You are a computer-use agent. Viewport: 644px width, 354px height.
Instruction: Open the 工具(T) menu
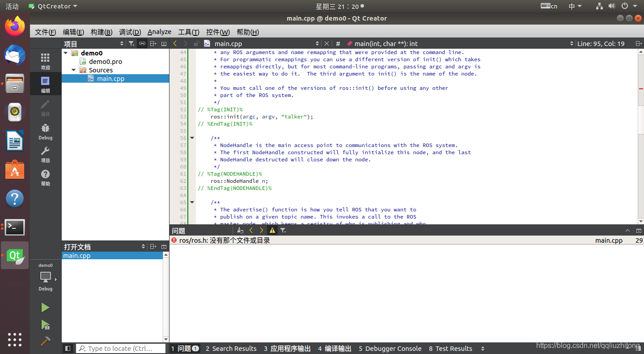coord(189,32)
